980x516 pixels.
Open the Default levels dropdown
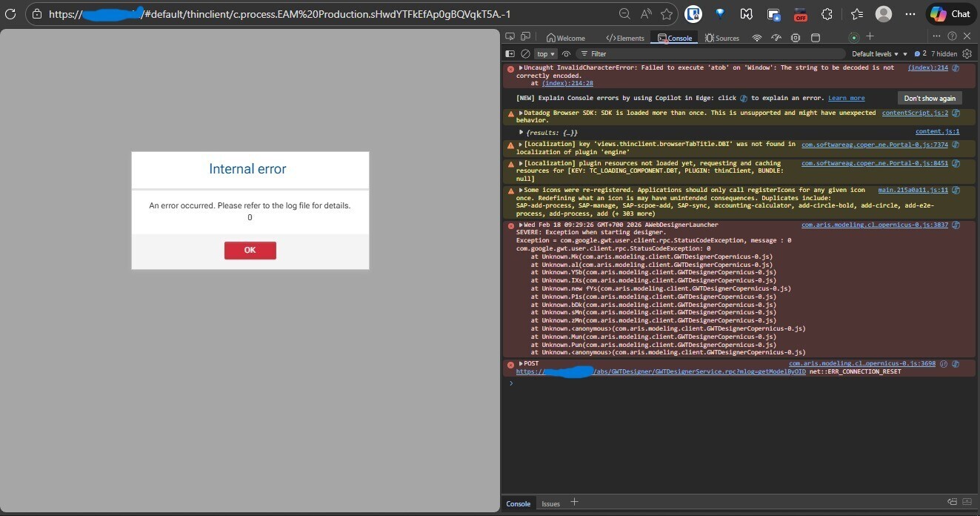(x=879, y=53)
